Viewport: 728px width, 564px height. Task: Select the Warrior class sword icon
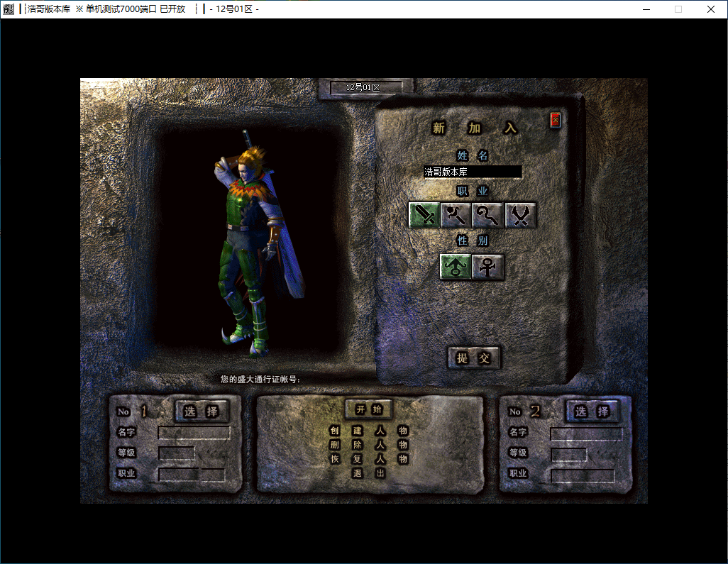[x=424, y=215]
